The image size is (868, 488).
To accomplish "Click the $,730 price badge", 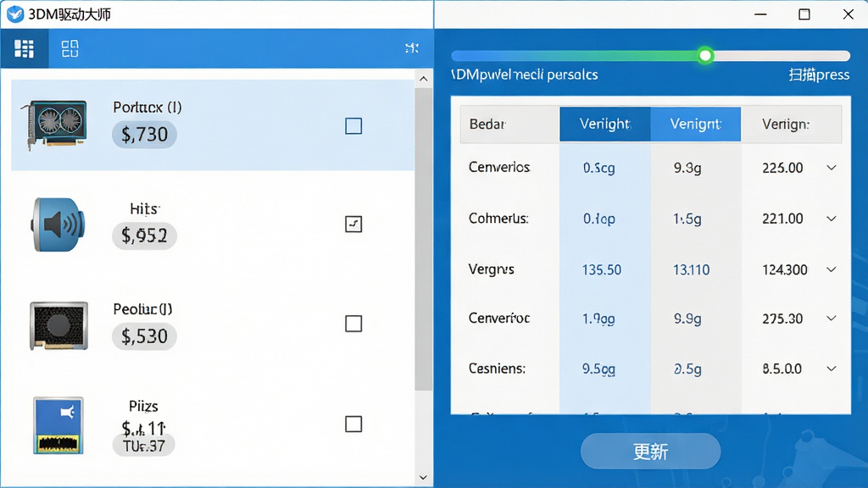I will click(144, 135).
